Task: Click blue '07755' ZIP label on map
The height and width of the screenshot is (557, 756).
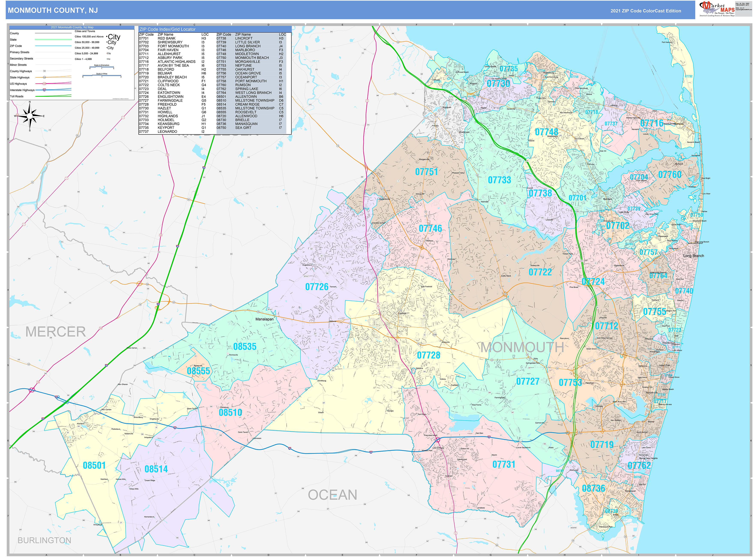Action: (654, 311)
